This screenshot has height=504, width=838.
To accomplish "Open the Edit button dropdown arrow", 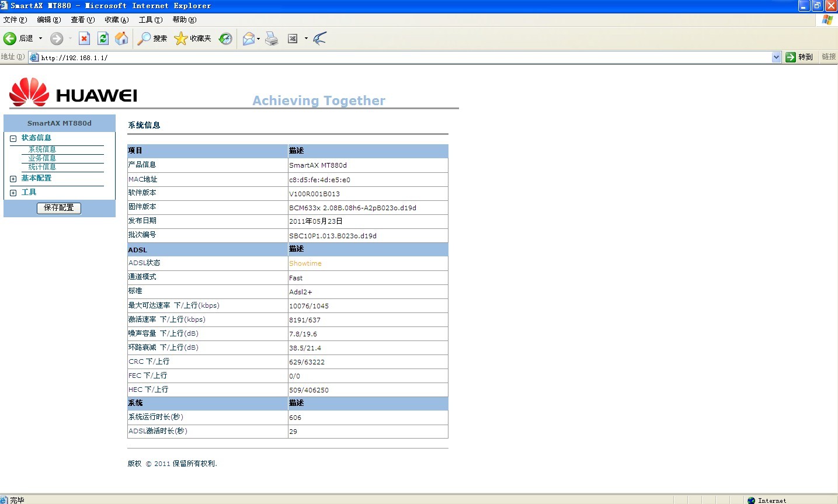I will click(x=306, y=39).
